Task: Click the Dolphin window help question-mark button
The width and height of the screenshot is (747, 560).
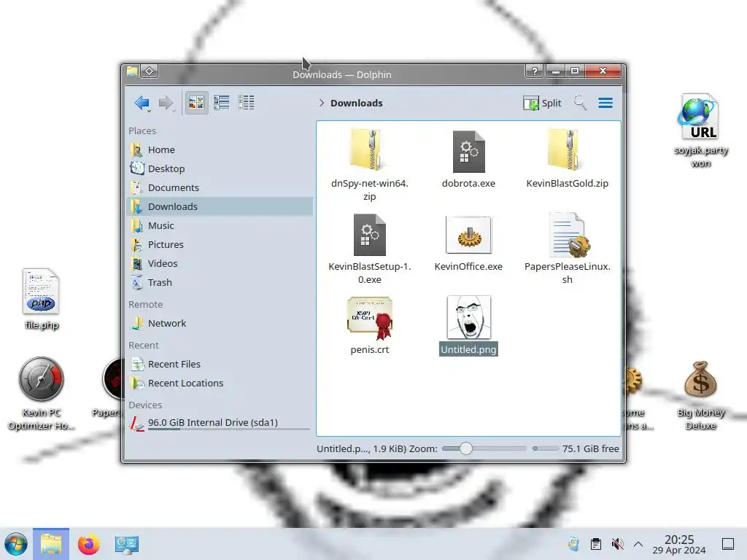Action: 535,71
